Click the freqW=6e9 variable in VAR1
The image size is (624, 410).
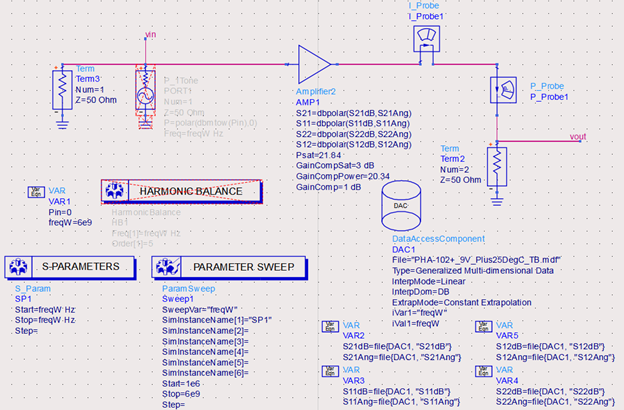point(70,223)
